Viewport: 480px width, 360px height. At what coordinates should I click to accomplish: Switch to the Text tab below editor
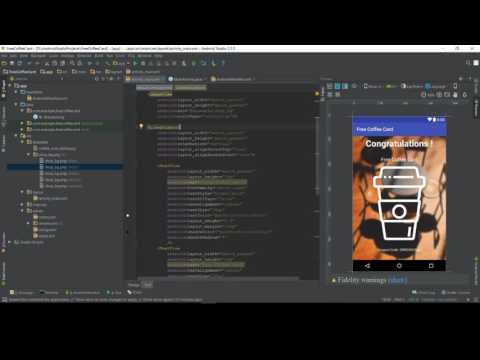coord(148,285)
